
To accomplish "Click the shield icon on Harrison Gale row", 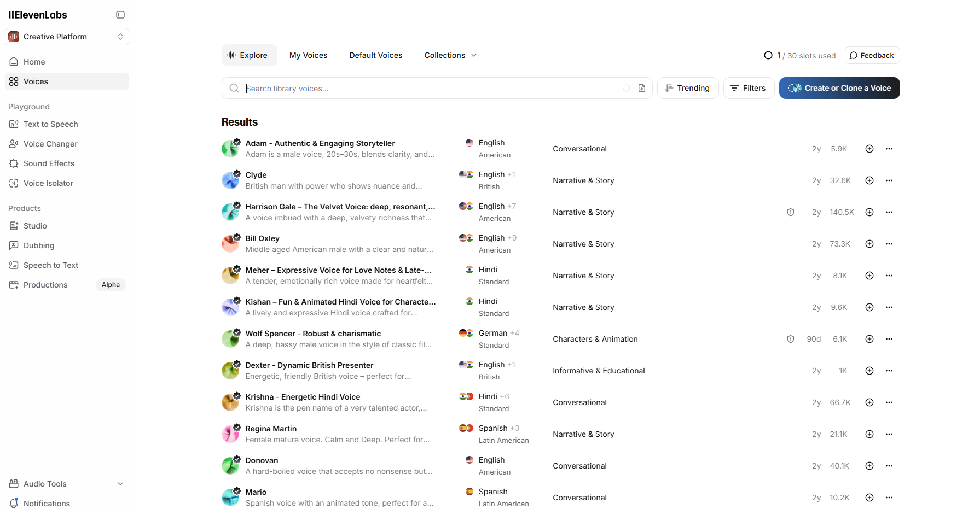I will (x=791, y=212).
